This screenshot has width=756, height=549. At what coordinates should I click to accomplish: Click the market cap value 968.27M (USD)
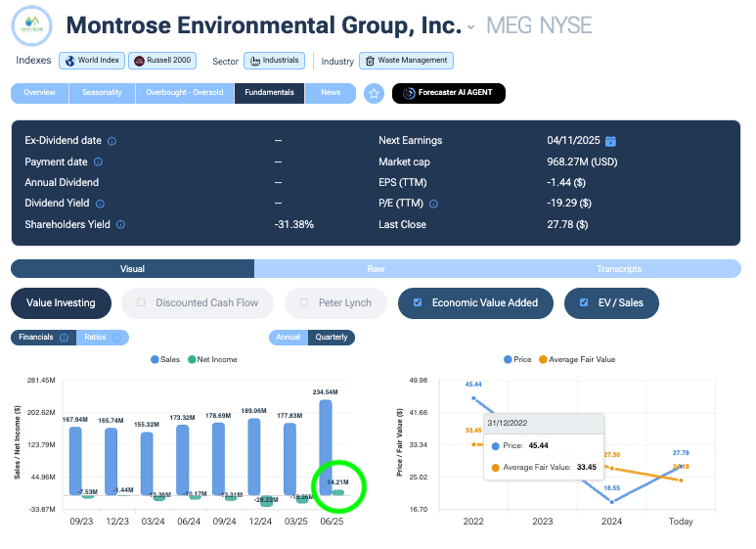(x=582, y=162)
